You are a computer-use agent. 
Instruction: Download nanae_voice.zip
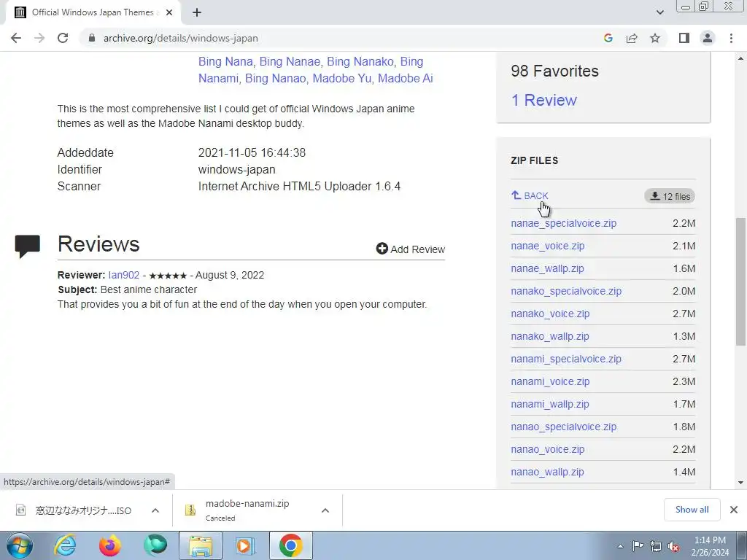click(547, 246)
